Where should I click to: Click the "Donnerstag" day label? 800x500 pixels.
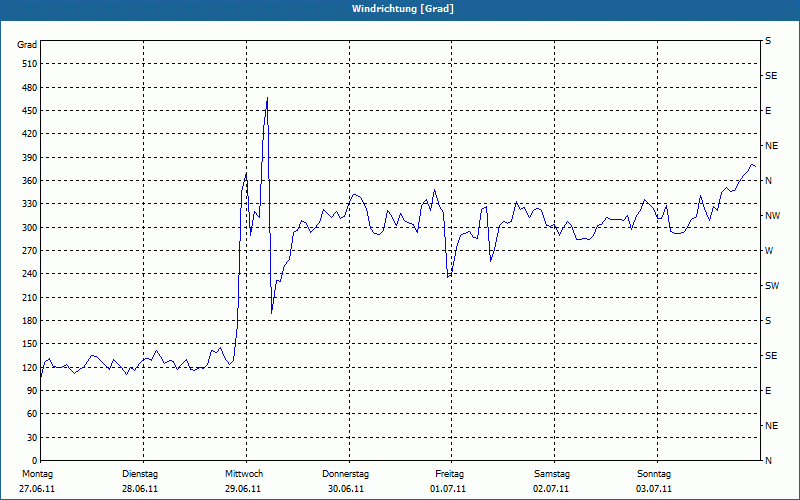click(345, 474)
